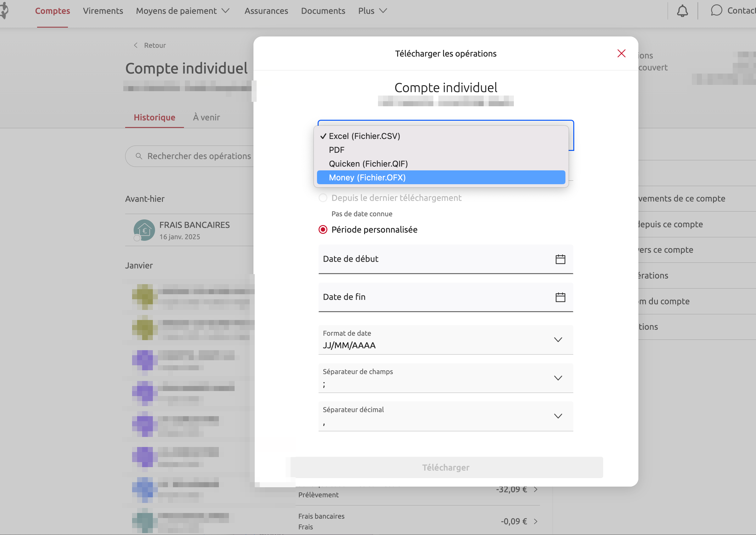Choose the PDF format option
The height and width of the screenshot is (535, 756).
click(441, 150)
